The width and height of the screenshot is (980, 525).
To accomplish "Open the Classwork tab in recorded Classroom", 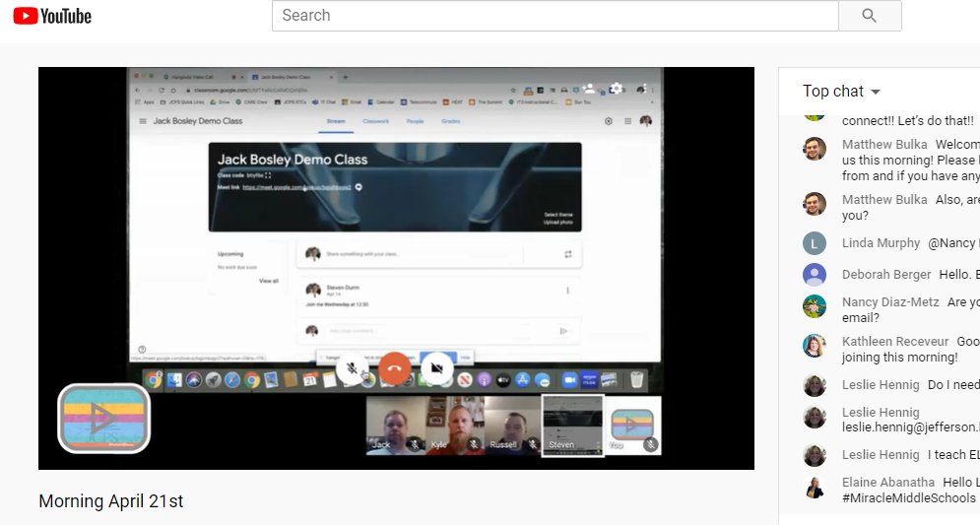I will pos(375,121).
